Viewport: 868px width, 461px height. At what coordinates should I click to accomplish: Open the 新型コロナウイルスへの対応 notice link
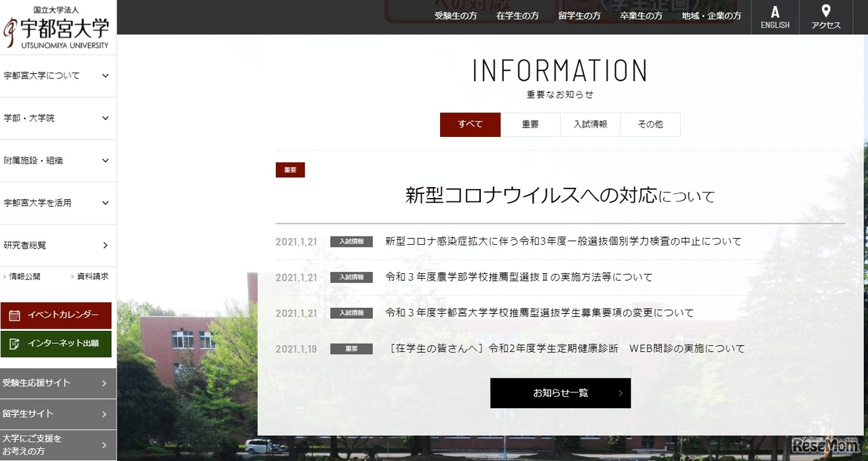click(x=559, y=195)
